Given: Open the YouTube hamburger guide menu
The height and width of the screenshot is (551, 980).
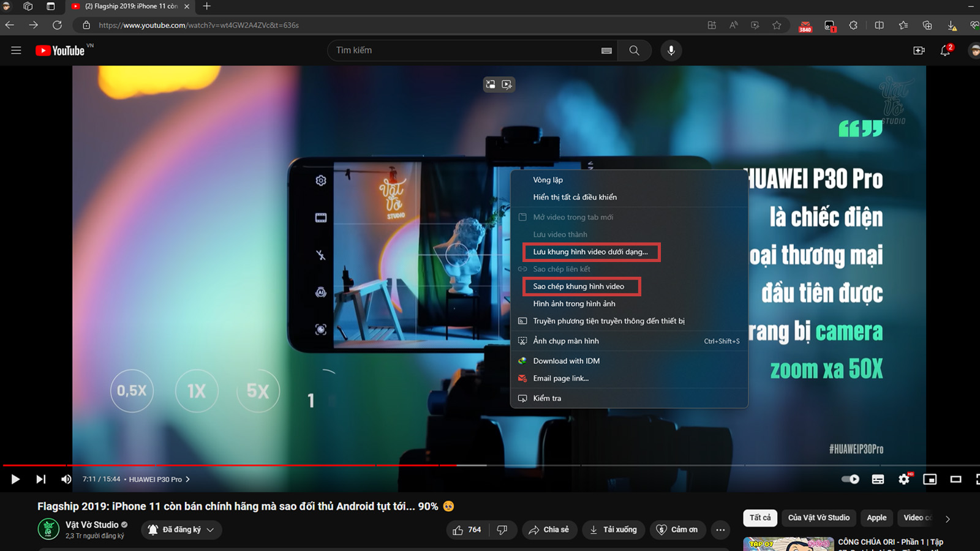Looking at the screenshot, I should 16,50.
